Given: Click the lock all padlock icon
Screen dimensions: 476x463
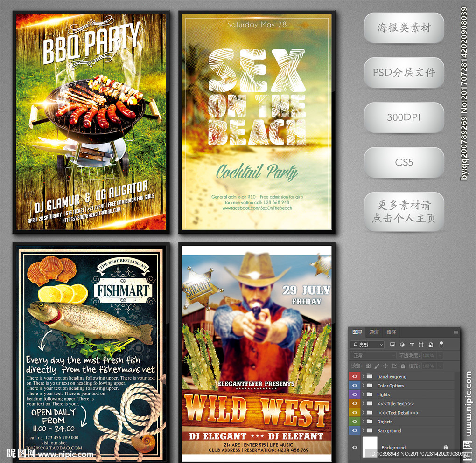Looking at the screenshot, I should 403,366.
